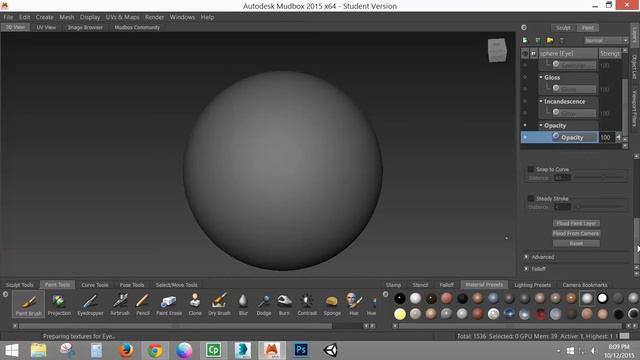
Task: Select the Paint Erase tool
Action: [x=169, y=304]
